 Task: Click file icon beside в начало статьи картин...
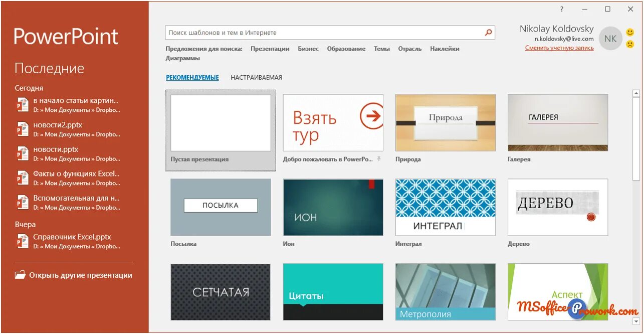23,105
